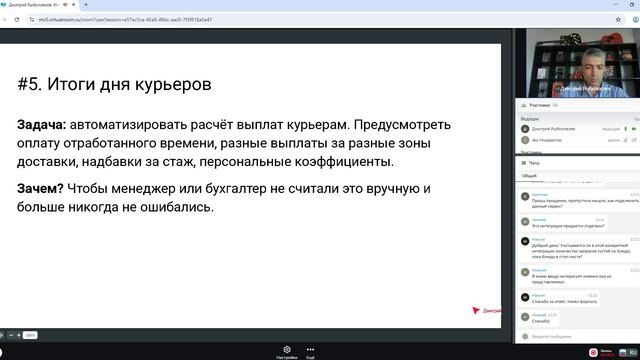Click the emoji icon in the chat input
The height and width of the screenshot is (360, 640).
[x=525, y=336]
